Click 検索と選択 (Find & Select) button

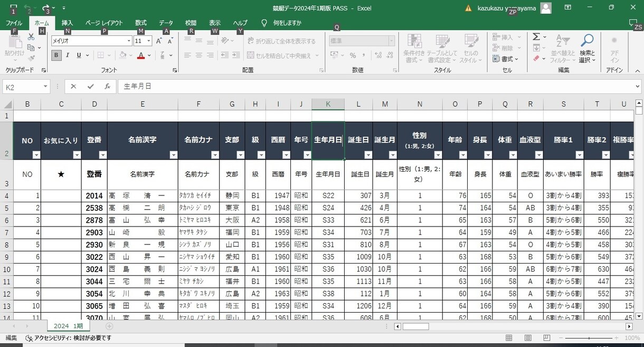[587, 49]
